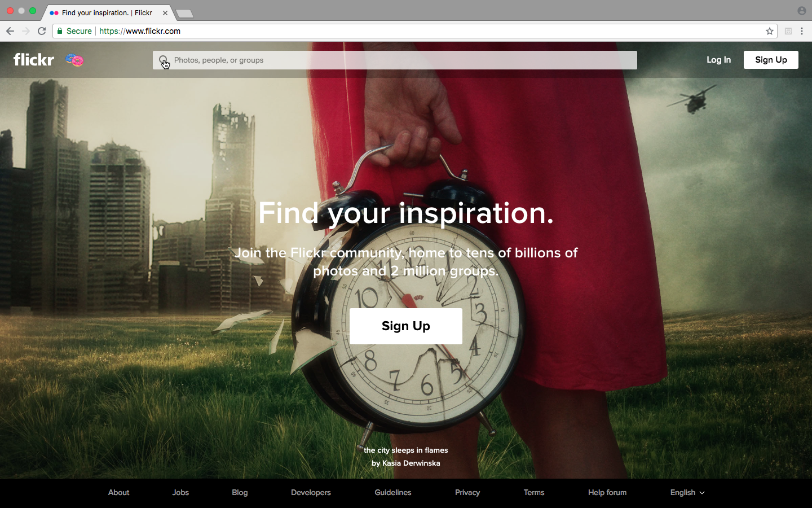Open the Developers footer link
The image size is (812, 508).
311,492
